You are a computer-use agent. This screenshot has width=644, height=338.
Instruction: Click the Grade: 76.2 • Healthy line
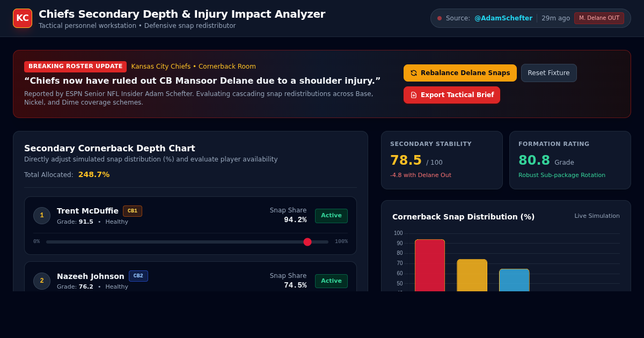(92, 287)
